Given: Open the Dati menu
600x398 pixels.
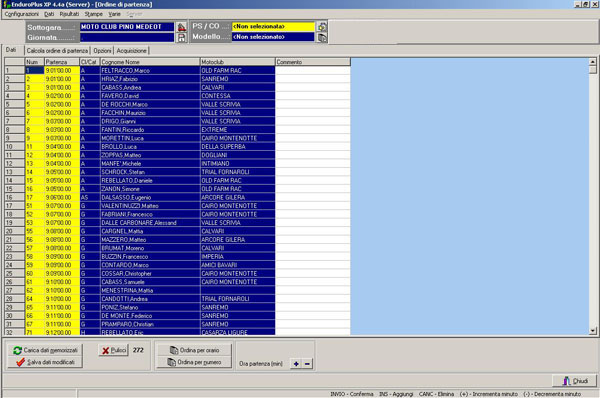Looking at the screenshot, I should (x=49, y=14).
